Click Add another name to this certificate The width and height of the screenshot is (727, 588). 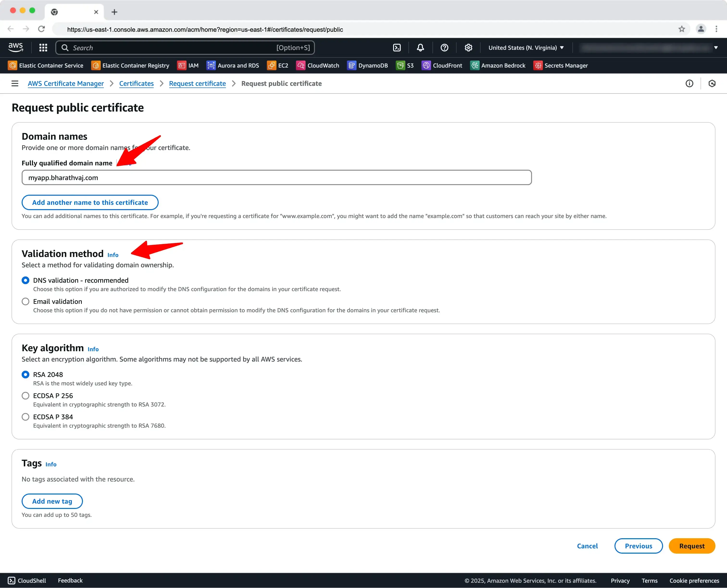(x=90, y=202)
